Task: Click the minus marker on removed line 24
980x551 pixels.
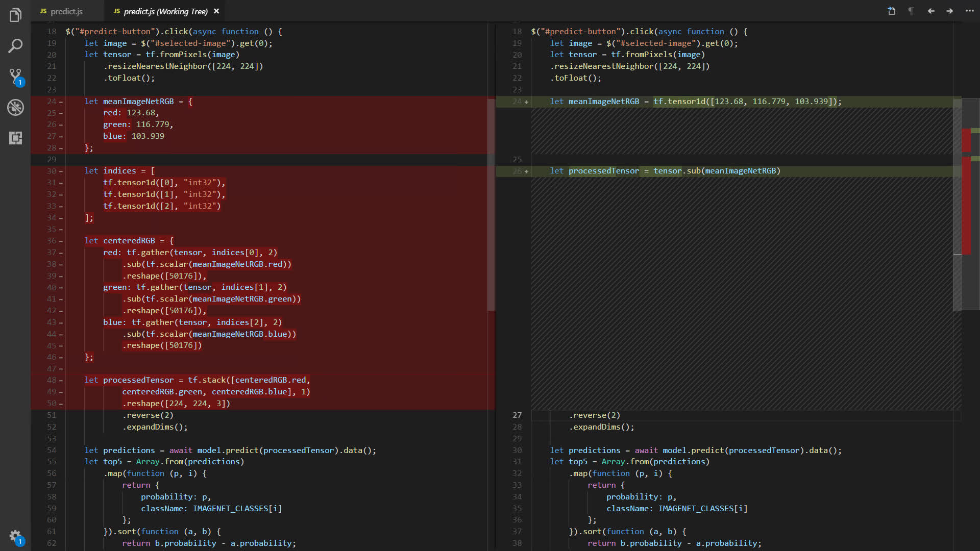Action: [61, 102]
